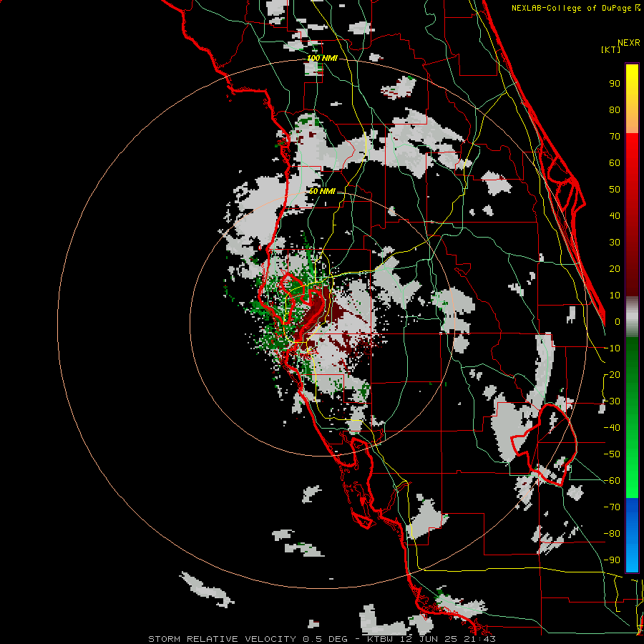
Task: Click the positive 70 knot scale label
Action: (x=615, y=137)
